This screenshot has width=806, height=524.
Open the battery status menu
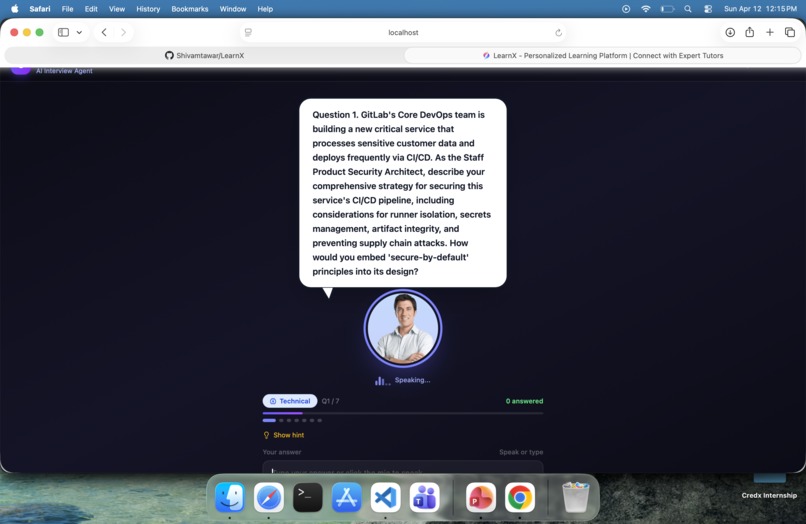[667, 9]
